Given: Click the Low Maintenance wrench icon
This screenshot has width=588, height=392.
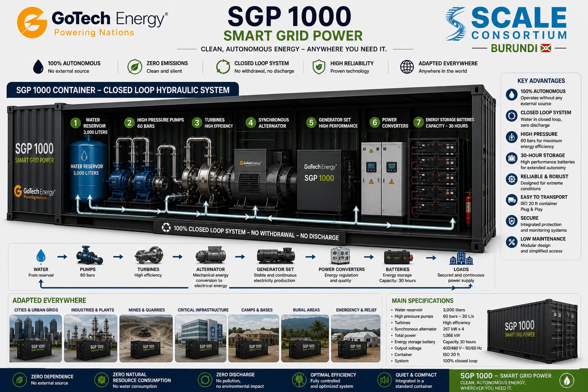Looking at the screenshot, I should [511, 242].
